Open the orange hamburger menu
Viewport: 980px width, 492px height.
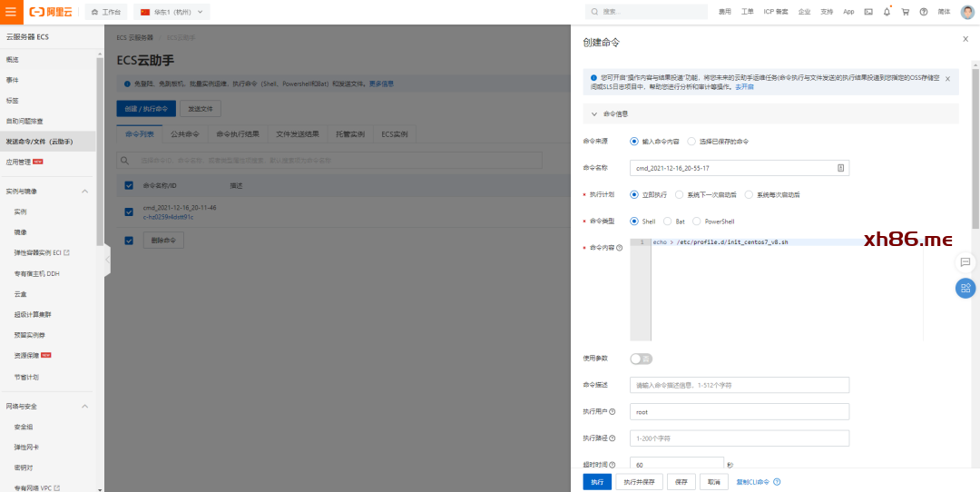pos(11,12)
